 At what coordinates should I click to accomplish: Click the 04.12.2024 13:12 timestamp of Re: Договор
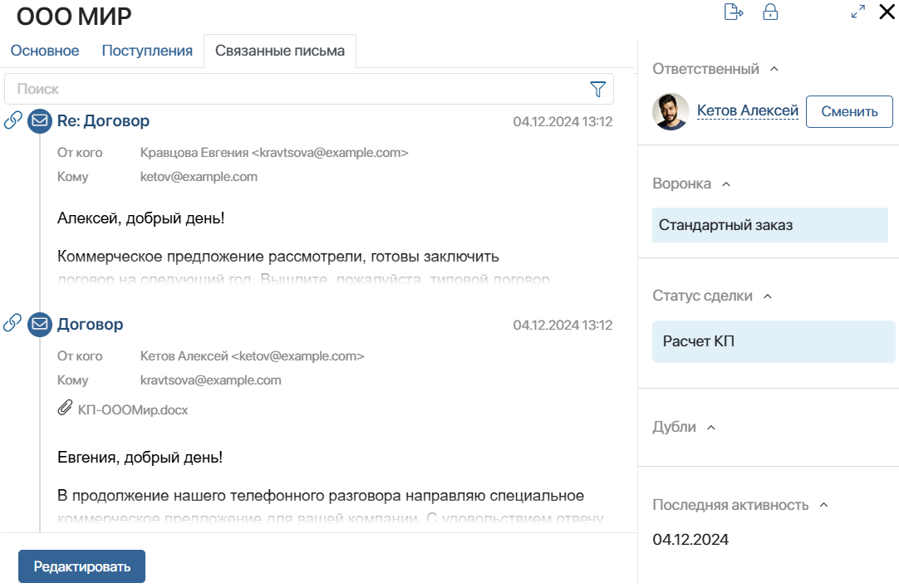coord(562,121)
